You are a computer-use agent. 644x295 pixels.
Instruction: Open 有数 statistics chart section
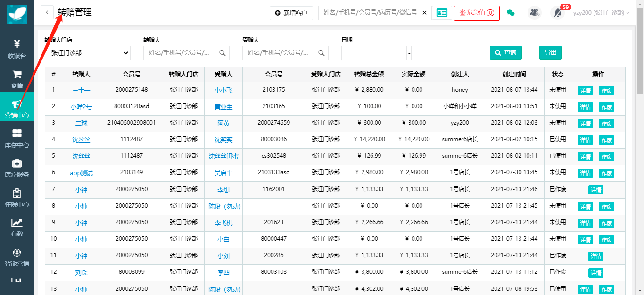17,228
